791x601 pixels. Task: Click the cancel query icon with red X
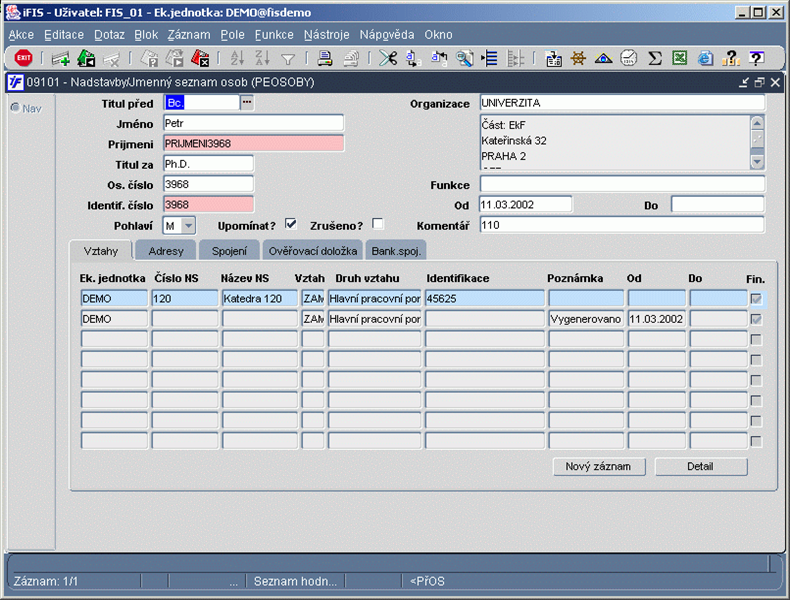pos(200,59)
